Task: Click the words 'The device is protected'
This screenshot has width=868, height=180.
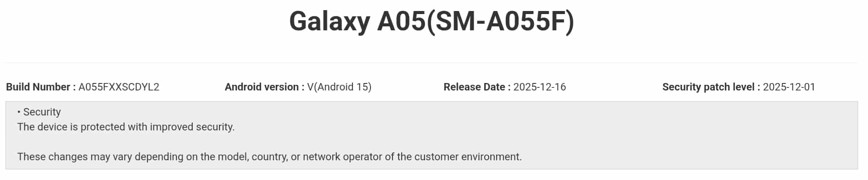Action: click(x=71, y=127)
